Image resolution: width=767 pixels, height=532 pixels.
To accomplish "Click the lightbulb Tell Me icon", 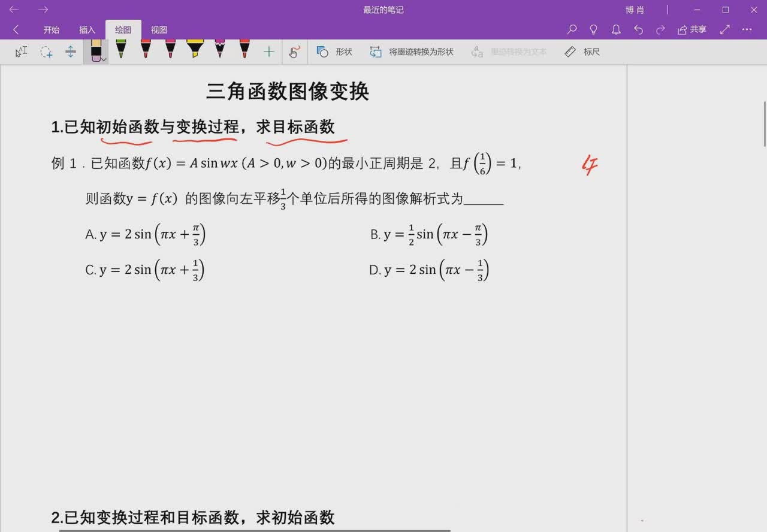I will coord(594,29).
